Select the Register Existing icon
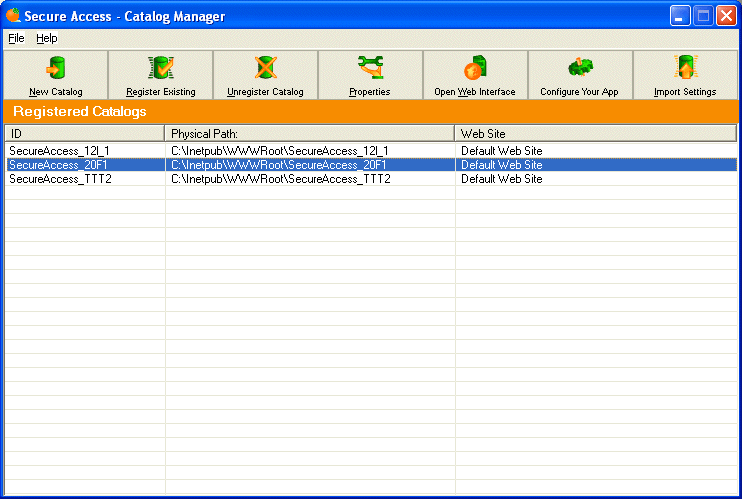The height and width of the screenshot is (499, 742). tap(161, 69)
